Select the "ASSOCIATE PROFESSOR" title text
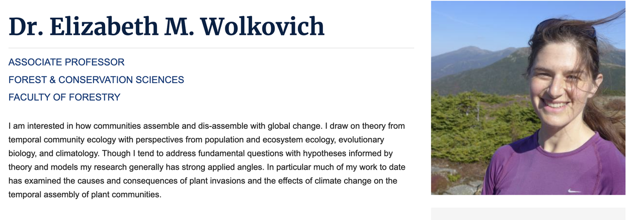This screenshot has height=220, width=644. pos(66,62)
